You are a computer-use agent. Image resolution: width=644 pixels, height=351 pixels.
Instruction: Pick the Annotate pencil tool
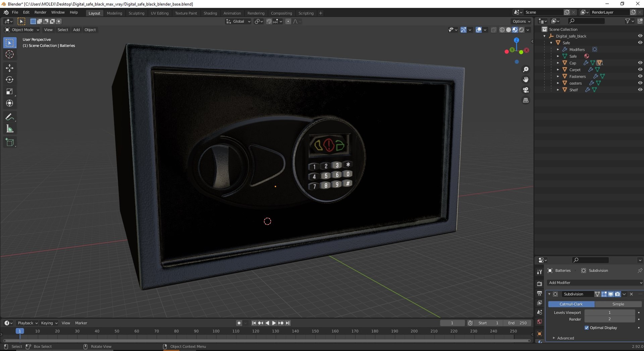click(x=9, y=117)
